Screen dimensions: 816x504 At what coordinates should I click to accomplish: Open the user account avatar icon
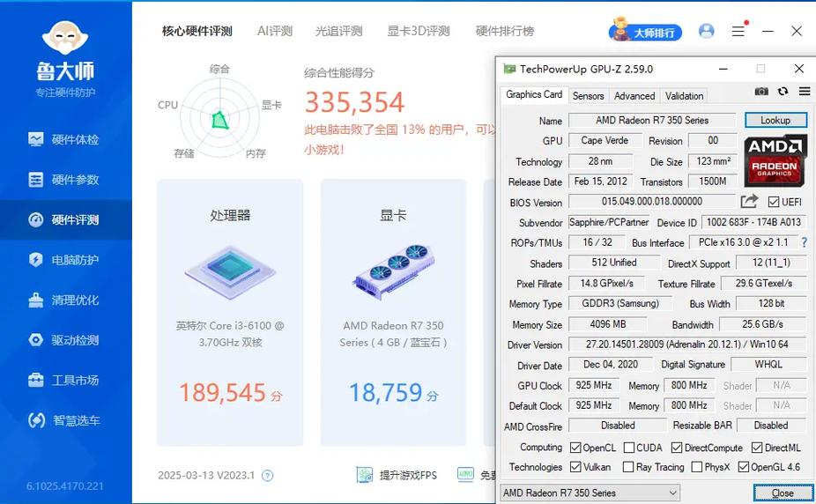click(x=706, y=31)
